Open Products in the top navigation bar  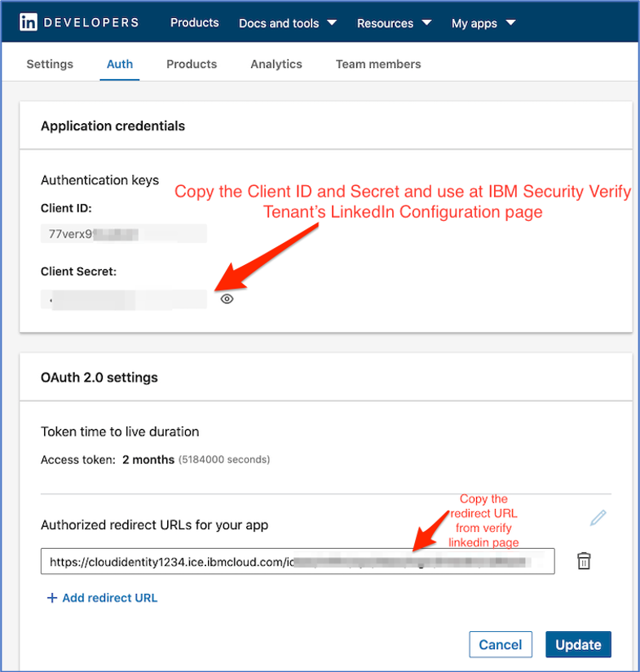(x=195, y=23)
